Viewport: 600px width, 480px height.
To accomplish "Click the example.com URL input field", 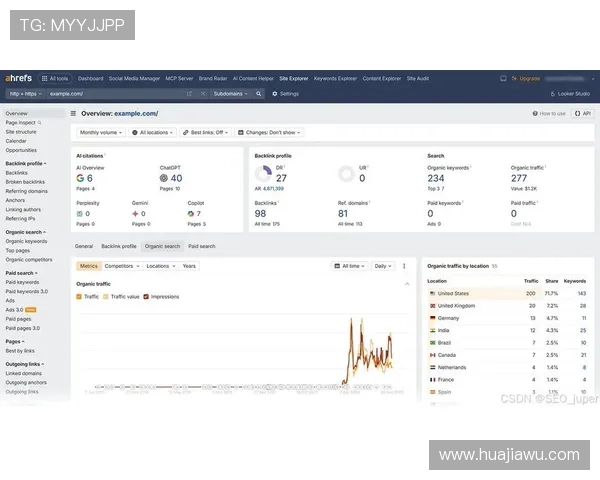I will (110, 93).
